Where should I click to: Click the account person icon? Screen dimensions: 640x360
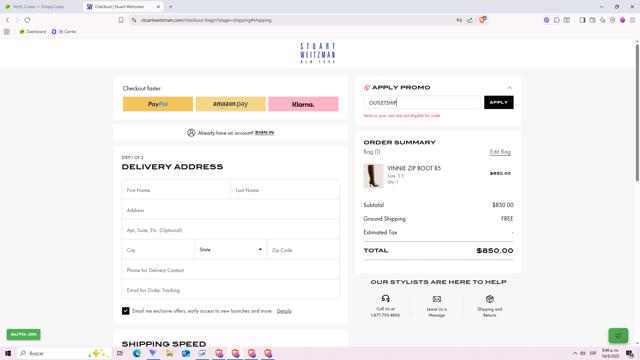[x=191, y=133]
